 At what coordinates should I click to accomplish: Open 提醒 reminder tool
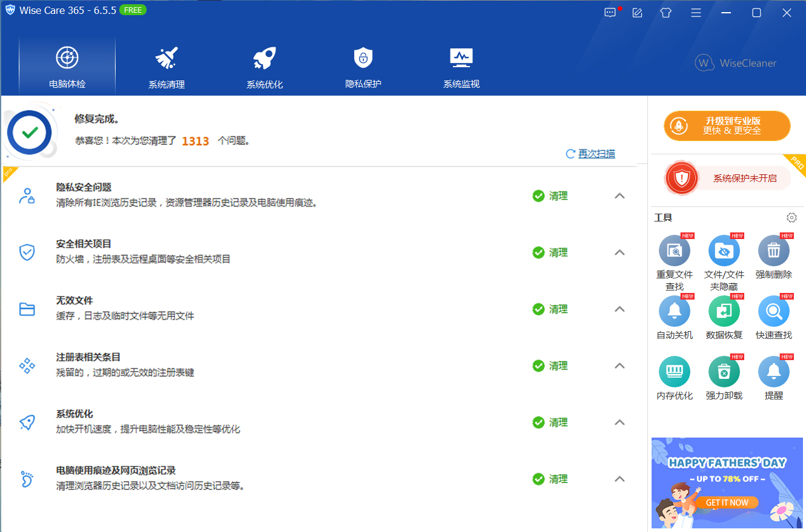(774, 379)
